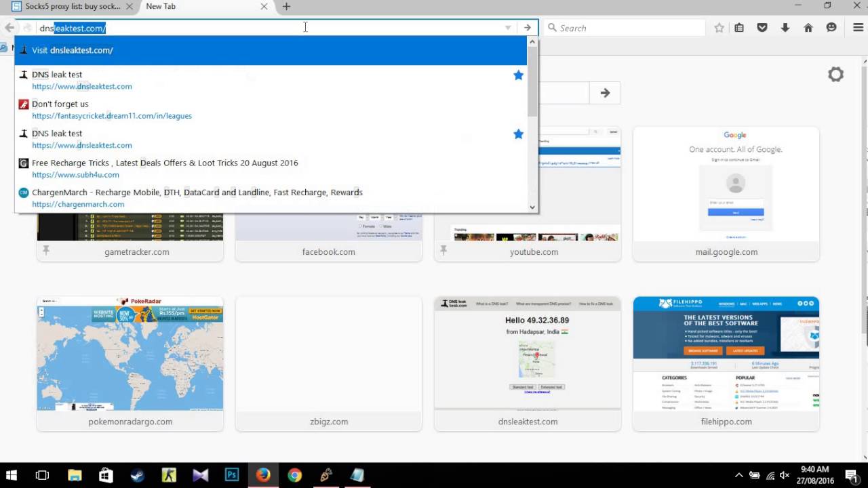Open Visual Studio from taskbar
This screenshot has width=868, height=488.
pos(200,475)
